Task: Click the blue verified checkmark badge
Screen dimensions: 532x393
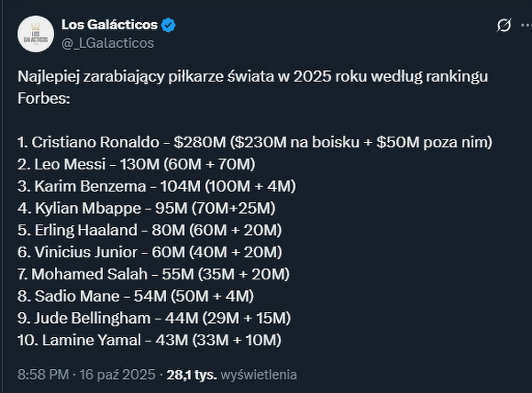Action: click(x=168, y=25)
